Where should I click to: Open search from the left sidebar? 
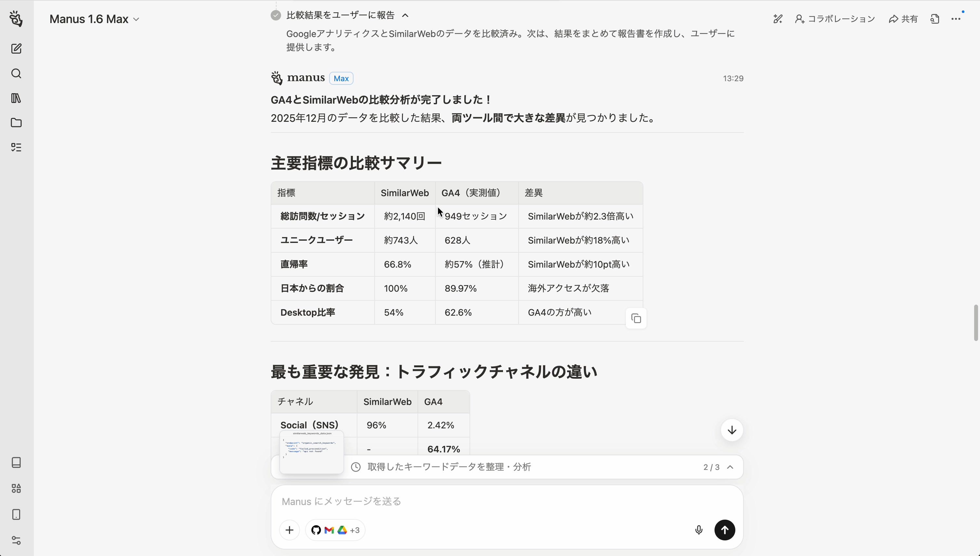pyautogui.click(x=16, y=73)
